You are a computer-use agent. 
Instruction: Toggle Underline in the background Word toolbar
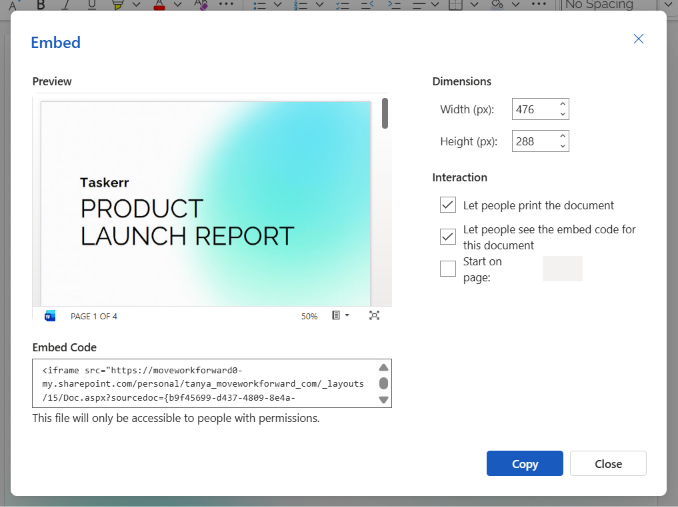(x=92, y=4)
